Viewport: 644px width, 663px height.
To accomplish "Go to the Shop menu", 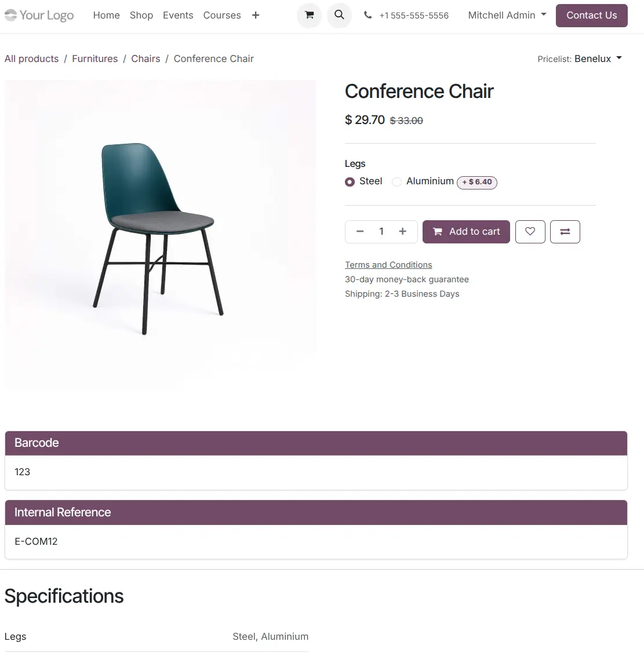I will 141,16.
